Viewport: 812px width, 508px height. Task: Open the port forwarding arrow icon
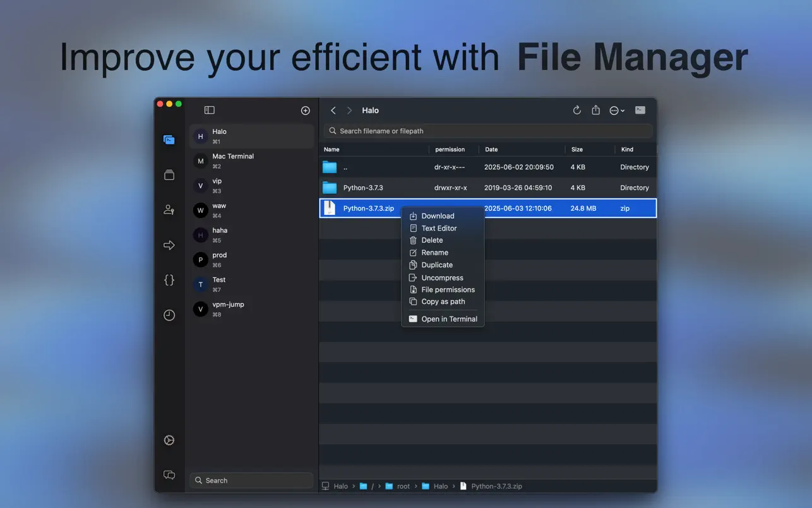(169, 245)
